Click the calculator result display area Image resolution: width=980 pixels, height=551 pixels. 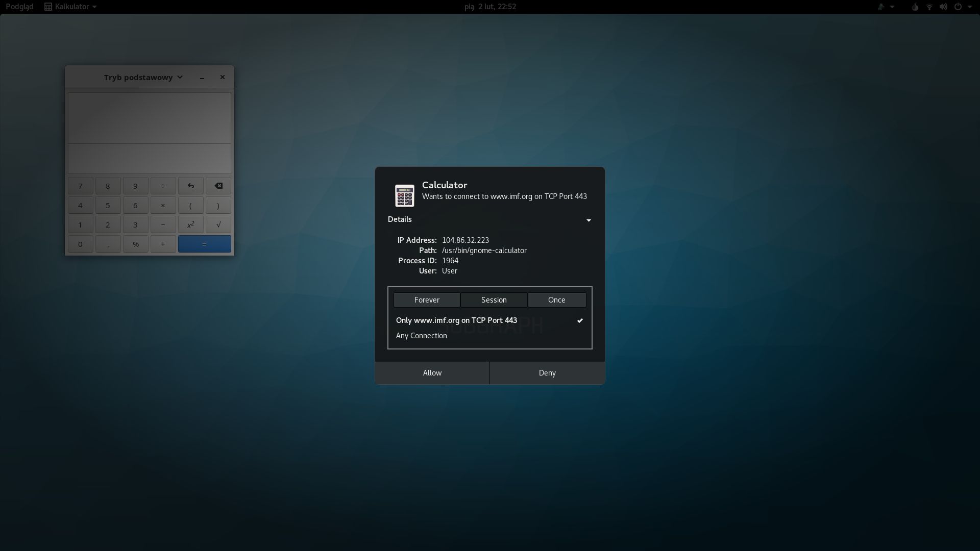149,117
